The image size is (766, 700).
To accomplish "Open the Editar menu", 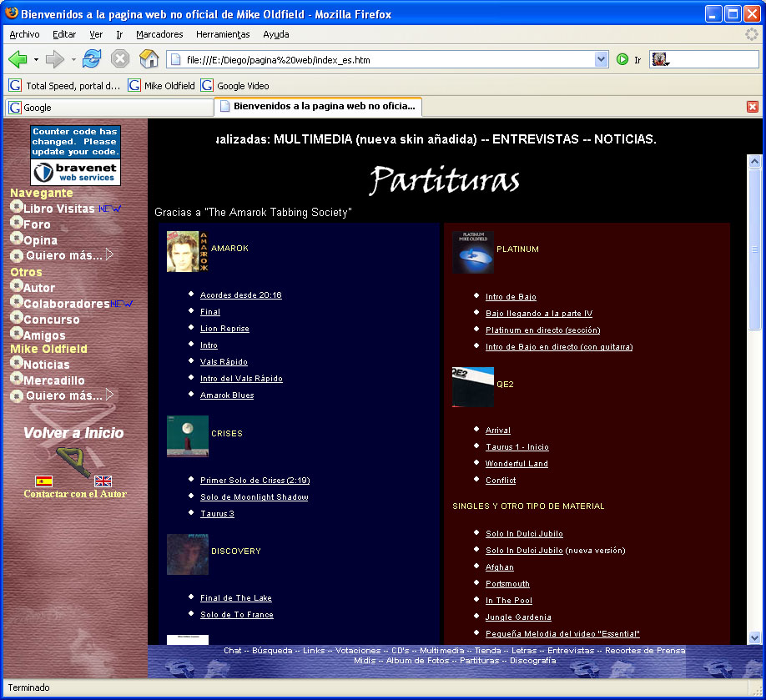I will click(x=64, y=34).
